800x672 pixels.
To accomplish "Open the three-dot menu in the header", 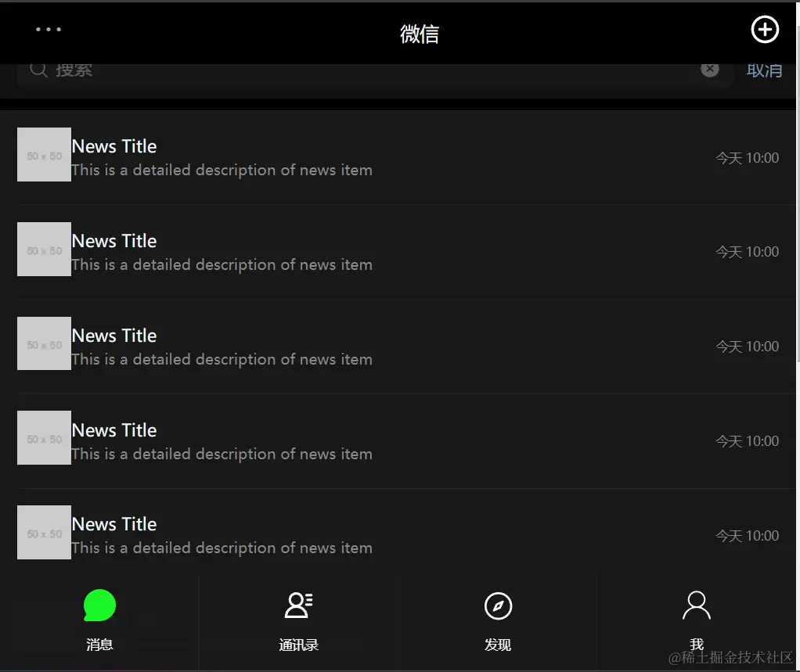I will 49,30.
